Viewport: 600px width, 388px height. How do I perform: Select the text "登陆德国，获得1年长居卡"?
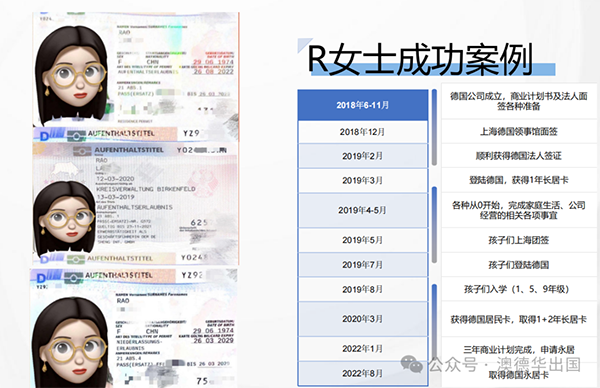tap(518, 180)
